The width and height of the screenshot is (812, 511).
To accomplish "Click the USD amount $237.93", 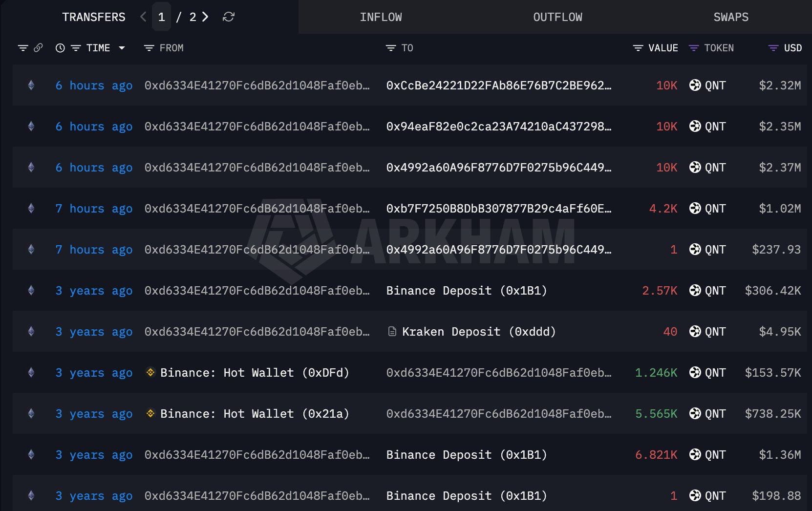I will pyautogui.click(x=776, y=250).
